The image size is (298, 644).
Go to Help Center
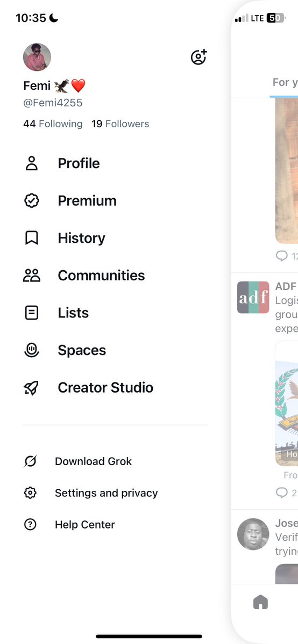[x=85, y=524]
